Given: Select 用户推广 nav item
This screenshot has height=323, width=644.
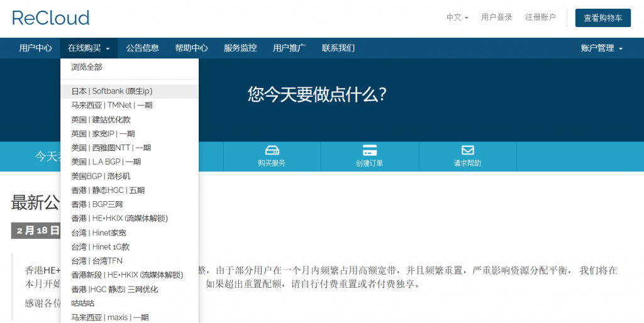Looking at the screenshot, I should pos(289,48).
